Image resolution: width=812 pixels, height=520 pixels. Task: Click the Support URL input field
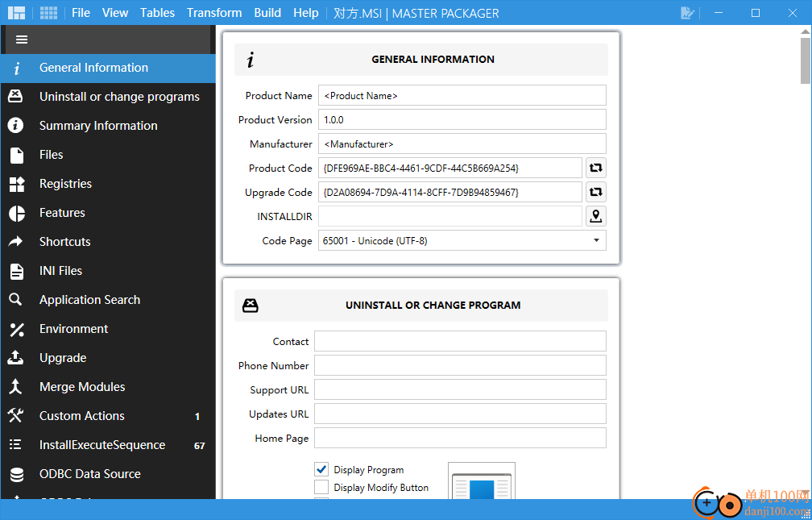pyautogui.click(x=460, y=389)
